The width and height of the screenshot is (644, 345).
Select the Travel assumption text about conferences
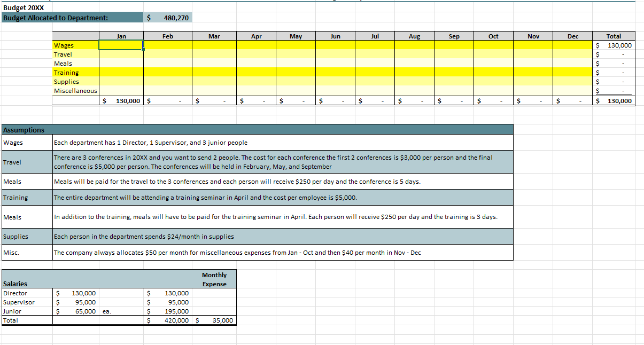[283, 162]
